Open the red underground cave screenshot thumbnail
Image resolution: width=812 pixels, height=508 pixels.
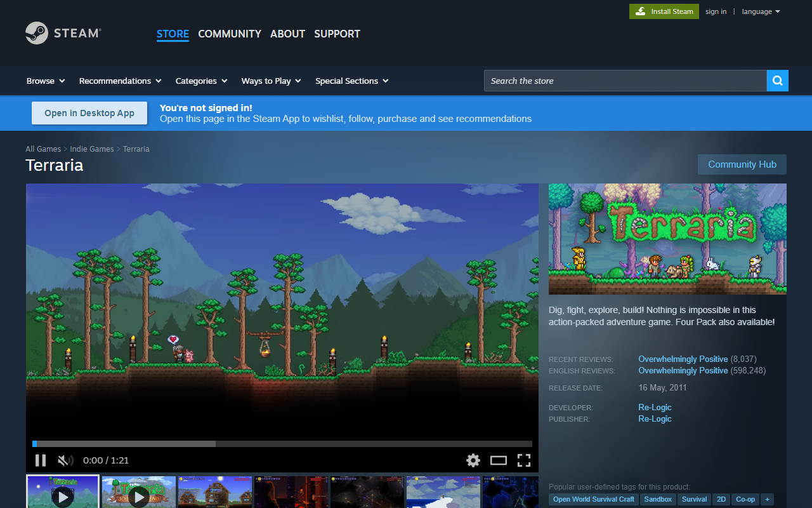click(291, 492)
